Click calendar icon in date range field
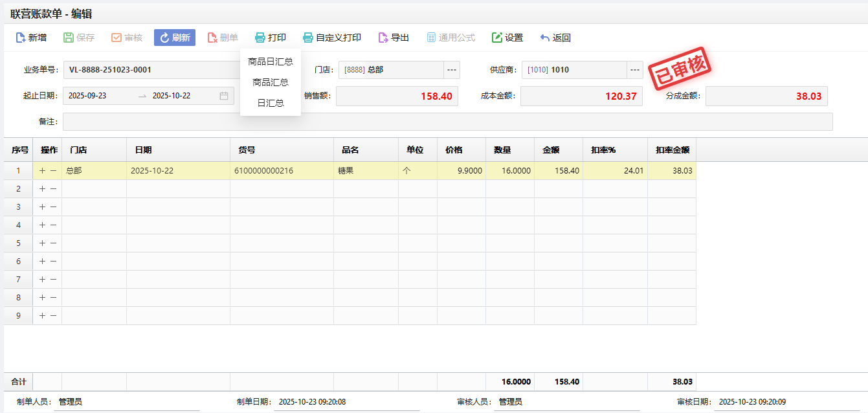The image size is (868, 413). pyautogui.click(x=224, y=96)
